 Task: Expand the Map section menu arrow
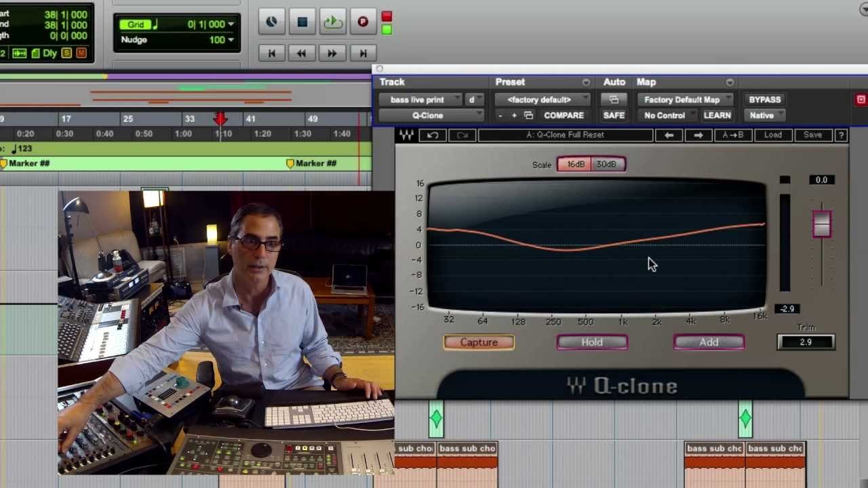pyautogui.click(x=730, y=82)
